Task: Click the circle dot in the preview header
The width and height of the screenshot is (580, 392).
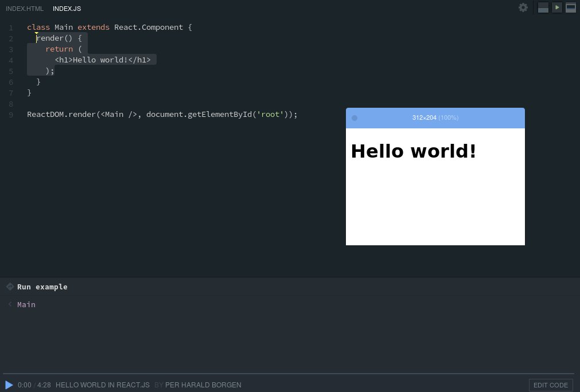Action: [355, 118]
